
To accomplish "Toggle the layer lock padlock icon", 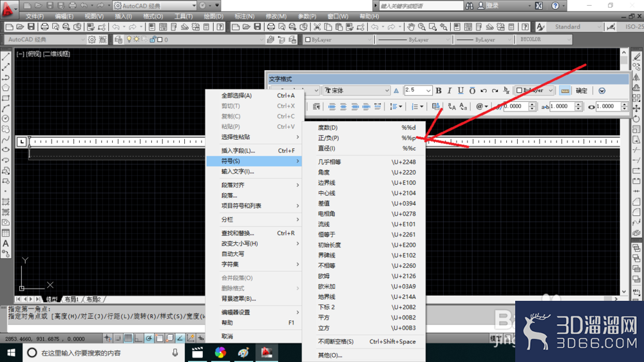I will [x=153, y=39].
